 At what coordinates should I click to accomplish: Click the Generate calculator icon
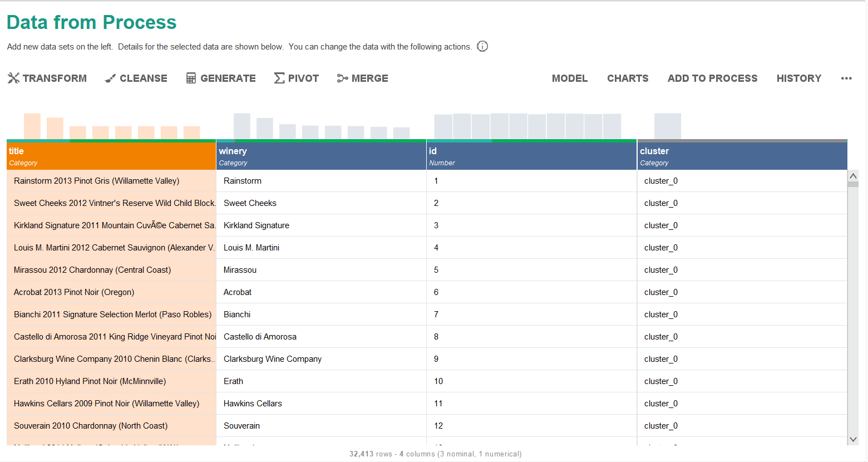[191, 78]
